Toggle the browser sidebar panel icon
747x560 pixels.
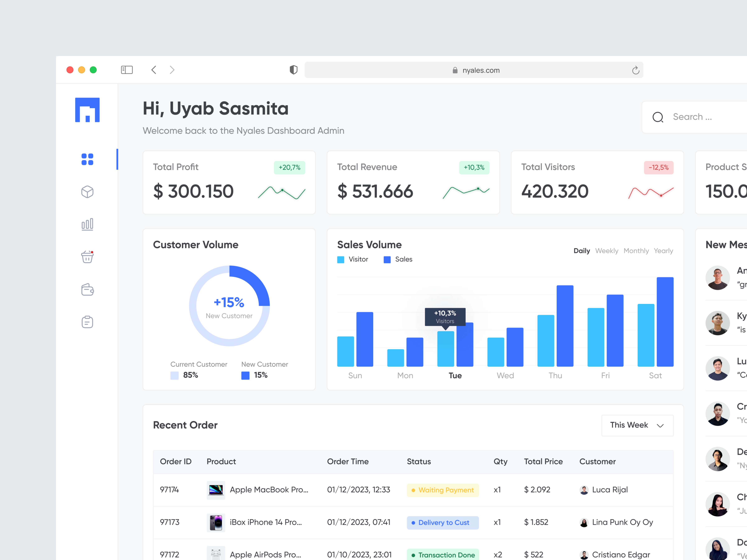[127, 70]
